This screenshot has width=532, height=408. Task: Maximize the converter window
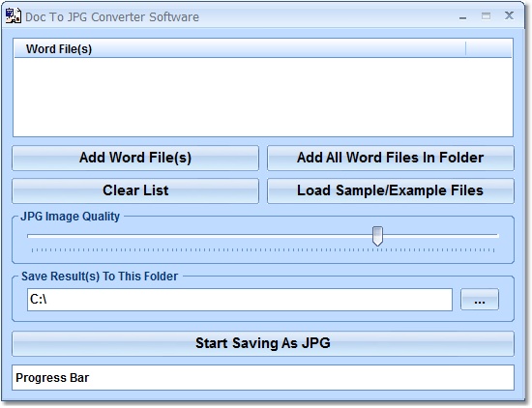pyautogui.click(x=486, y=15)
